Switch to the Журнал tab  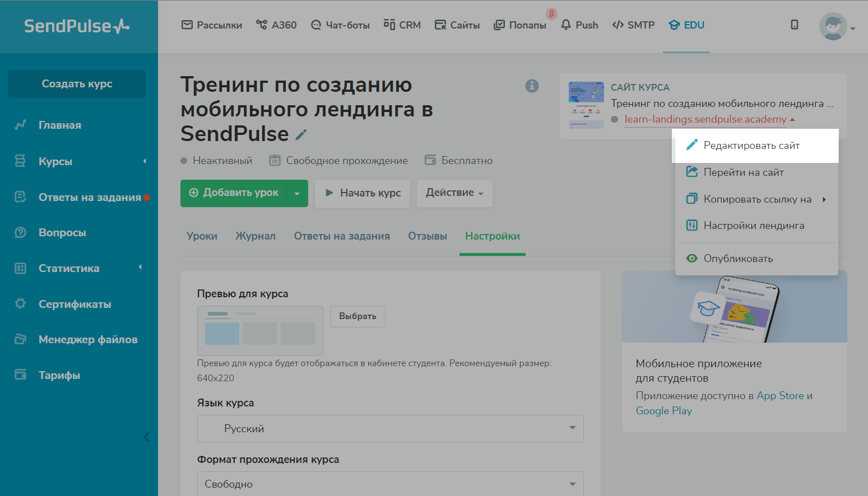click(256, 236)
